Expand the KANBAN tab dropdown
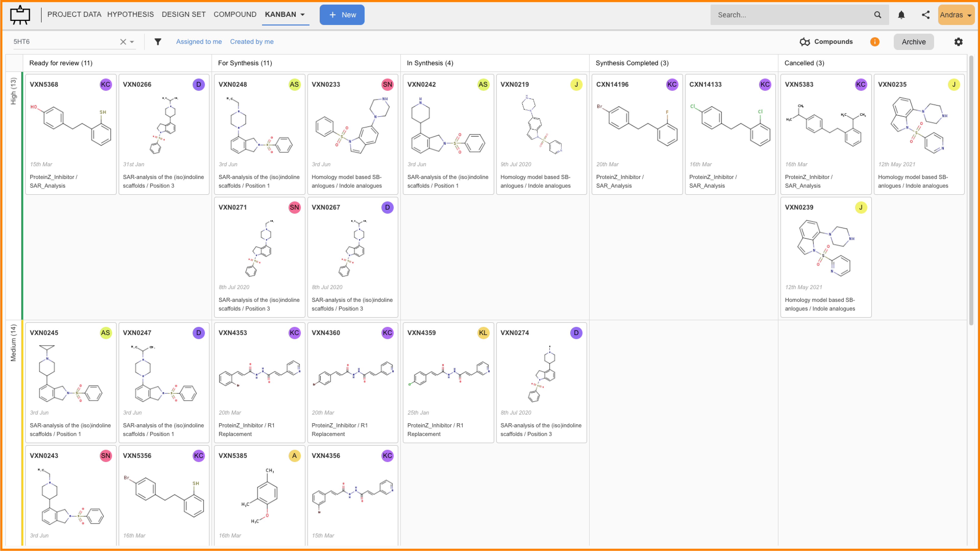The height and width of the screenshot is (551, 980). coord(303,15)
